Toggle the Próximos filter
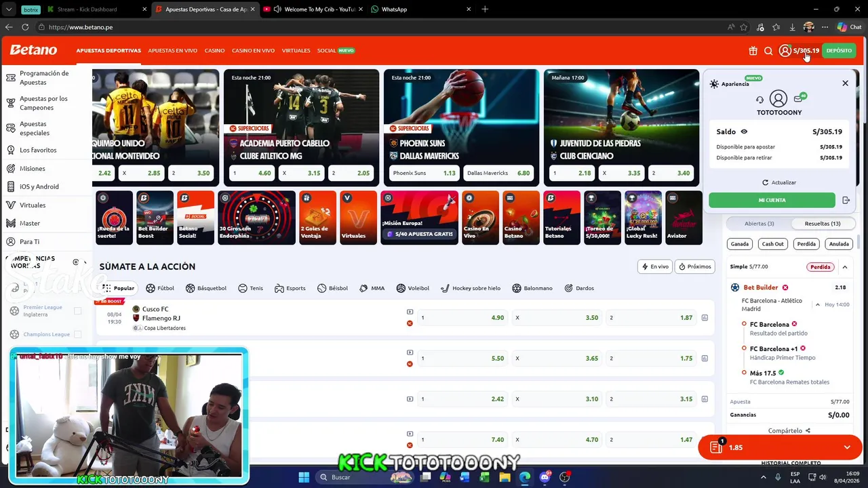The width and height of the screenshot is (868, 488). point(695,266)
